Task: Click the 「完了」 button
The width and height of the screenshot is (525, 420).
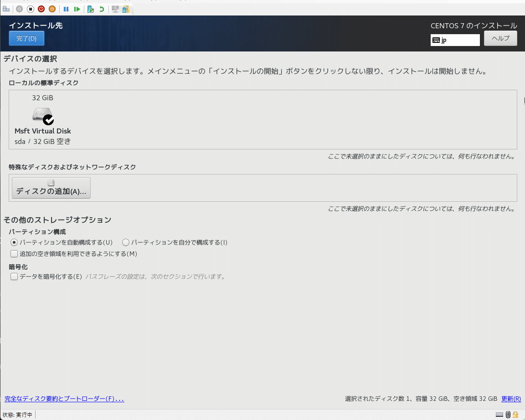Action: click(x=26, y=38)
